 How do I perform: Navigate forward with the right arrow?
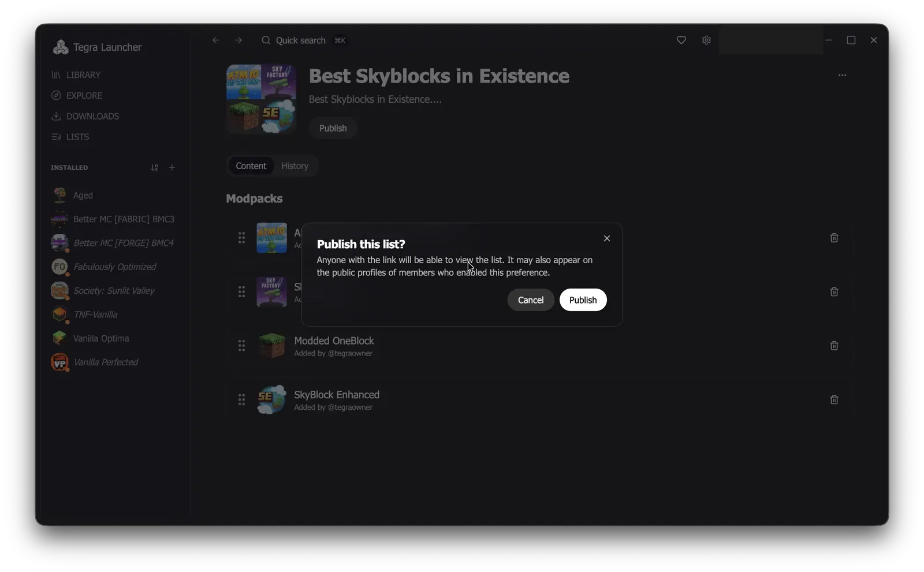point(239,40)
